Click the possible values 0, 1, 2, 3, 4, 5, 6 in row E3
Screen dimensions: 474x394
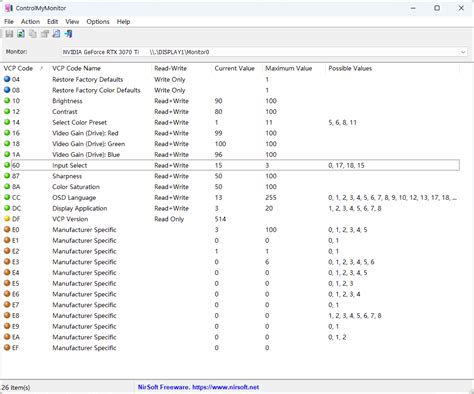pos(351,262)
